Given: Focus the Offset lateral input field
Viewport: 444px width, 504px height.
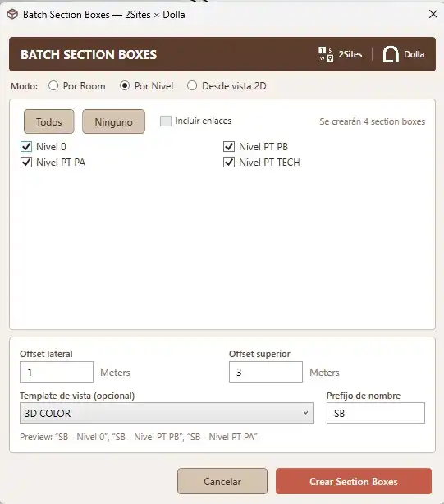Looking at the screenshot, I should (57, 372).
